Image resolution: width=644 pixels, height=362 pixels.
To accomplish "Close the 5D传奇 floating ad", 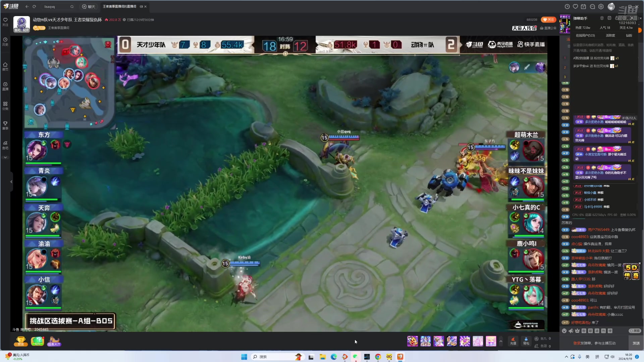I will pos(640,263).
